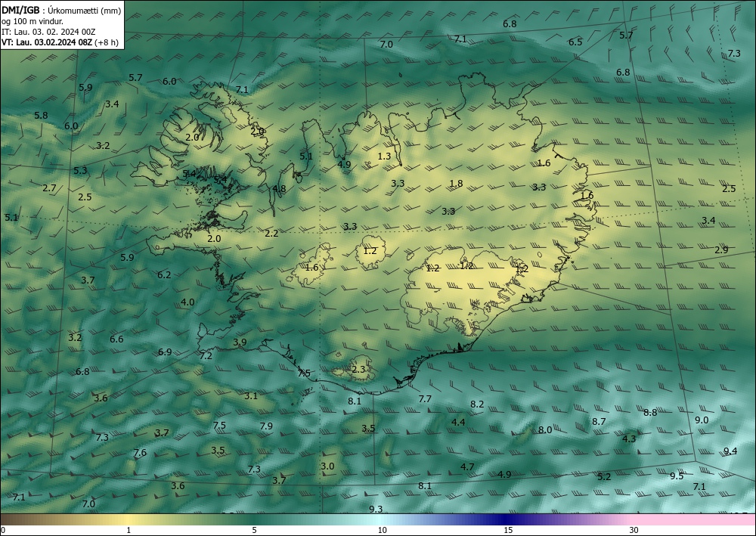
Task: Pick the map value 6.9
Action: (165, 352)
